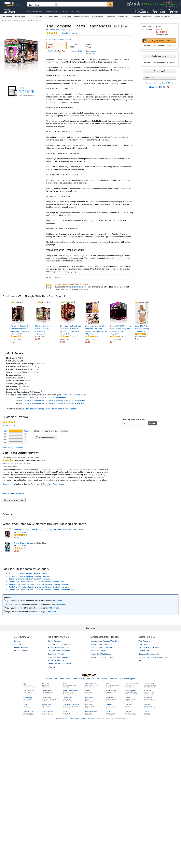Click Send a free sample button
Screen dimensions: 181x868
pyautogui.click(x=159, y=56)
